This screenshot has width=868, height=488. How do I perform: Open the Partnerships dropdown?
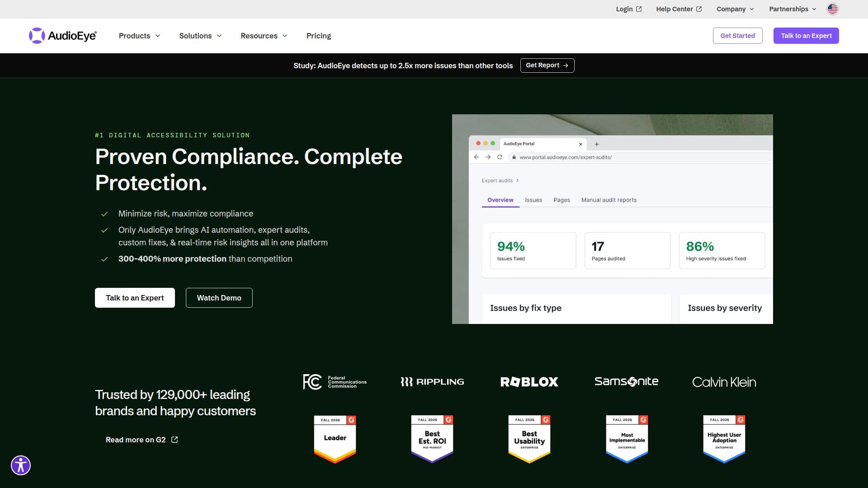pyautogui.click(x=793, y=9)
